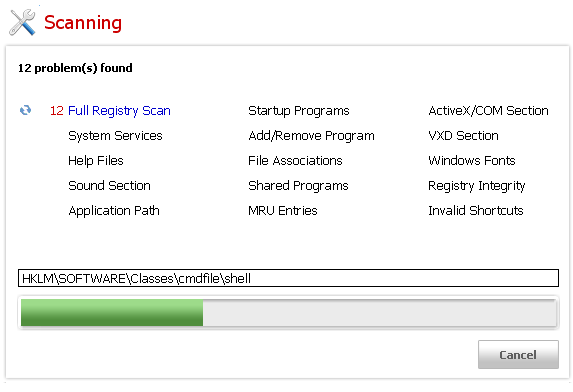Choose the Sound Section entry

[109, 186]
